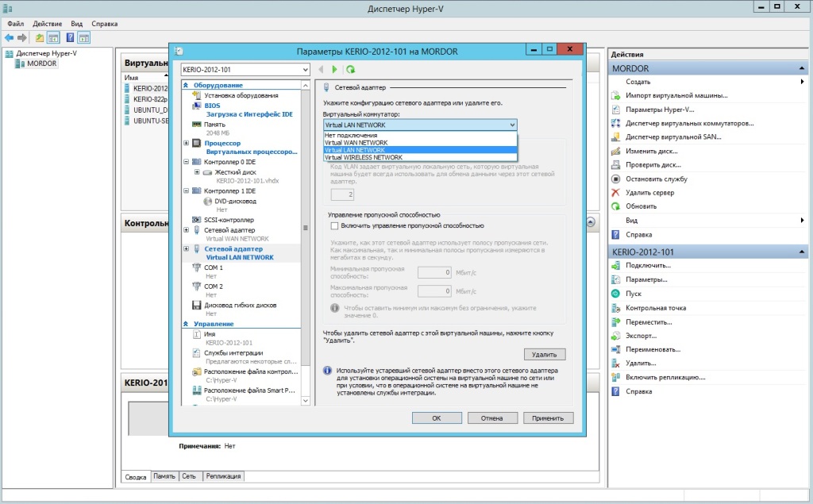This screenshot has width=813, height=504.
Task: Choose Virtual WIRELESS NETWORK from list
Action: click(363, 157)
